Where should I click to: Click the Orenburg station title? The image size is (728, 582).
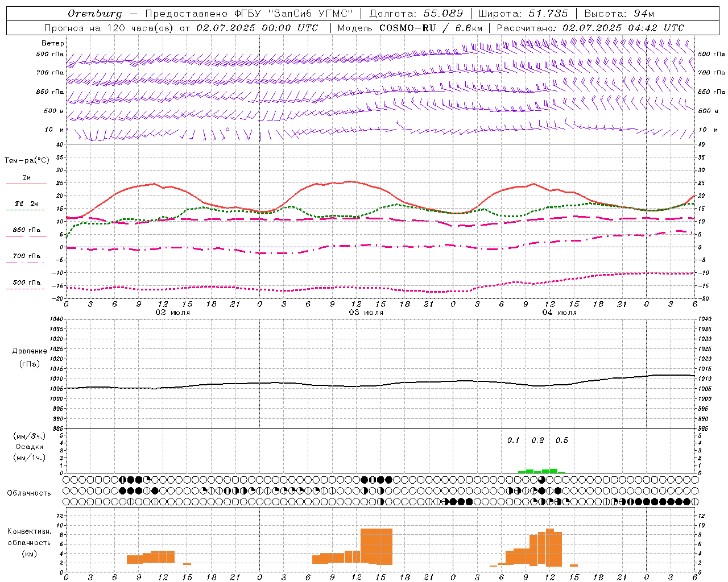point(94,14)
